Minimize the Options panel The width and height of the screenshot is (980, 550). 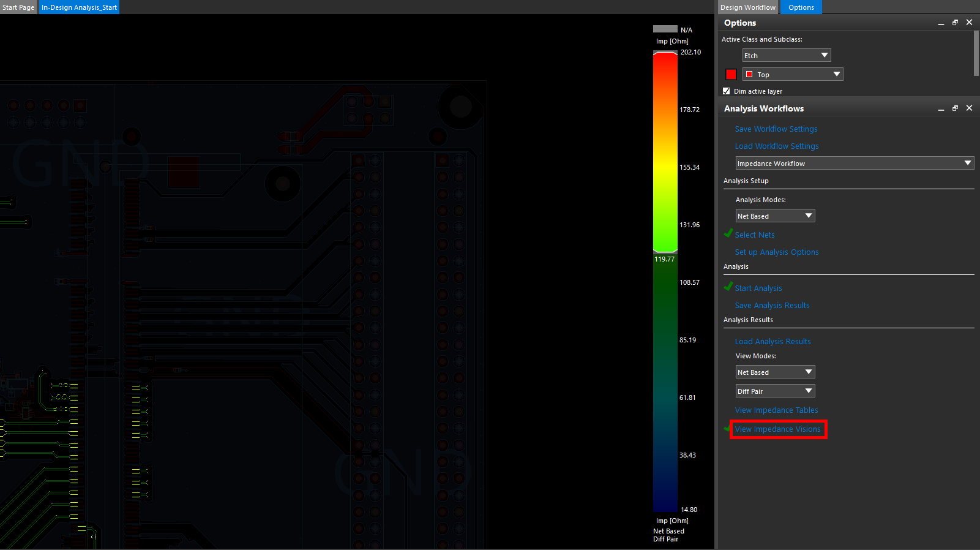pyautogui.click(x=941, y=23)
